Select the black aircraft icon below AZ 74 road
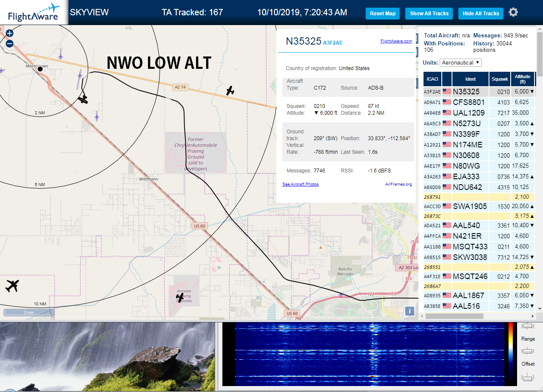The image size is (543, 392). (230, 90)
